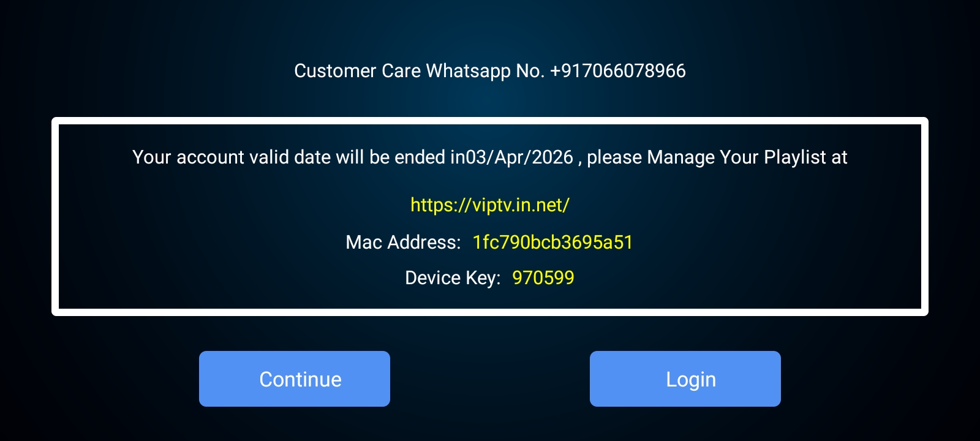Click the word Whatsapp in the header

pos(469,71)
